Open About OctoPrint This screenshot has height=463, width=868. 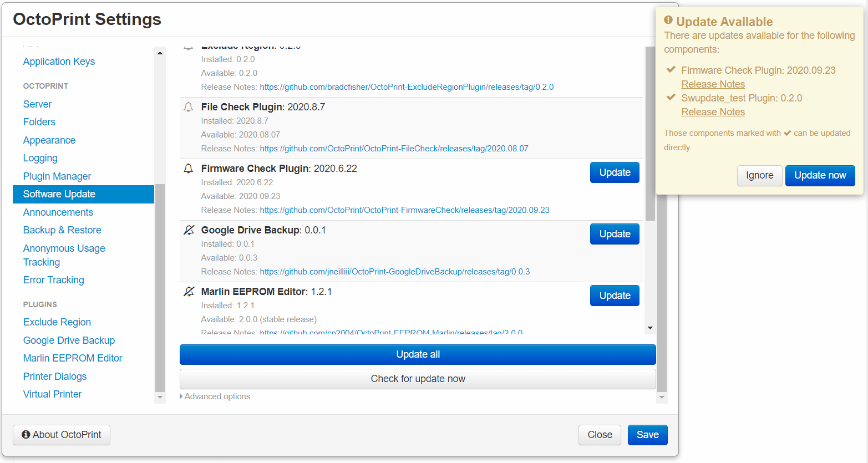tap(62, 435)
